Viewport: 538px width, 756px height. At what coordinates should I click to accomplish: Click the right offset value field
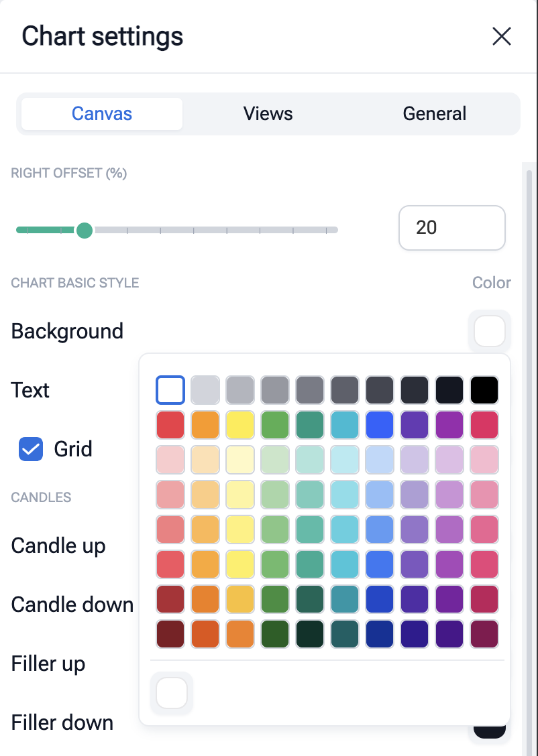(x=451, y=228)
